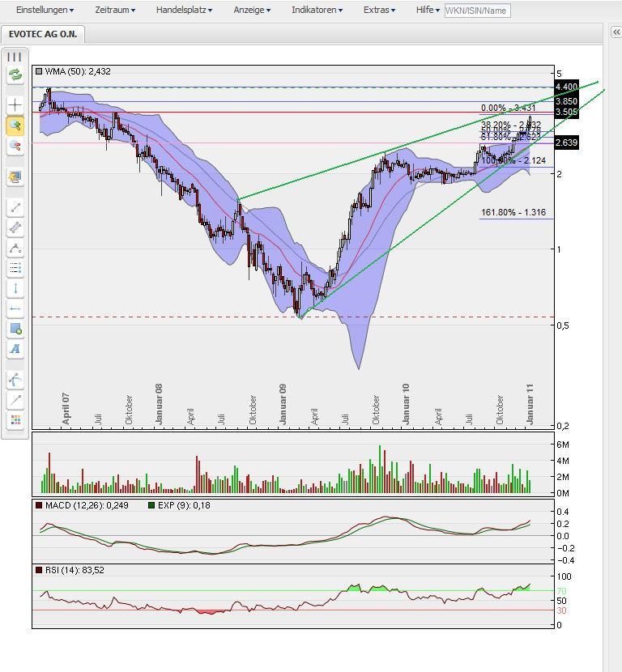This screenshot has height=672, width=622.
Task: Click the green refresh chart icon
Action: [15, 75]
